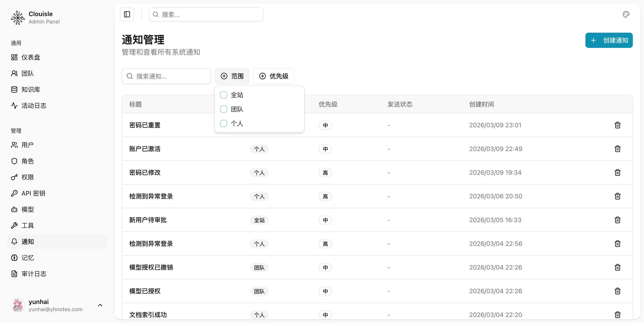Check the 全站 scope filter option
644x323 pixels.
224,95
